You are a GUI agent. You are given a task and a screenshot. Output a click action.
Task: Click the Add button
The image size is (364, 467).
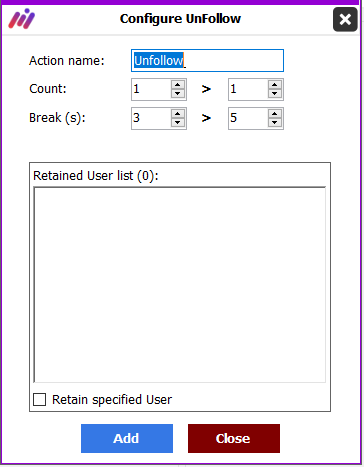coord(127,438)
